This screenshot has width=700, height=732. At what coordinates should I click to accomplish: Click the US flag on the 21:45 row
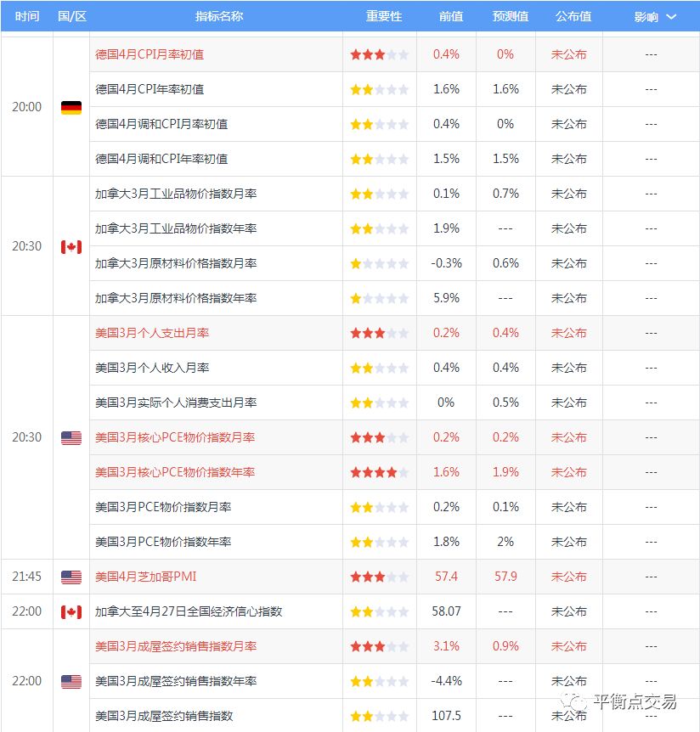71,576
